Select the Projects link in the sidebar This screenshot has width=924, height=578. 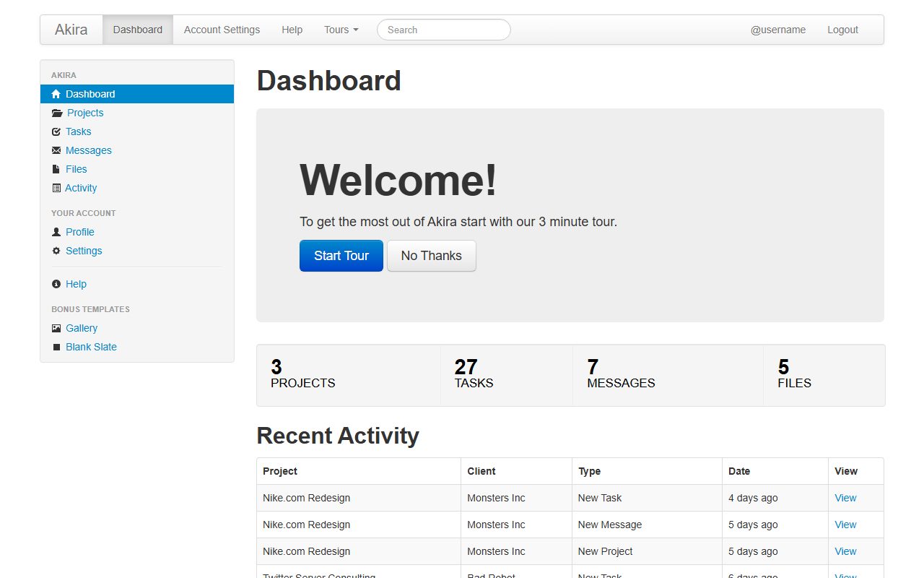coord(85,113)
